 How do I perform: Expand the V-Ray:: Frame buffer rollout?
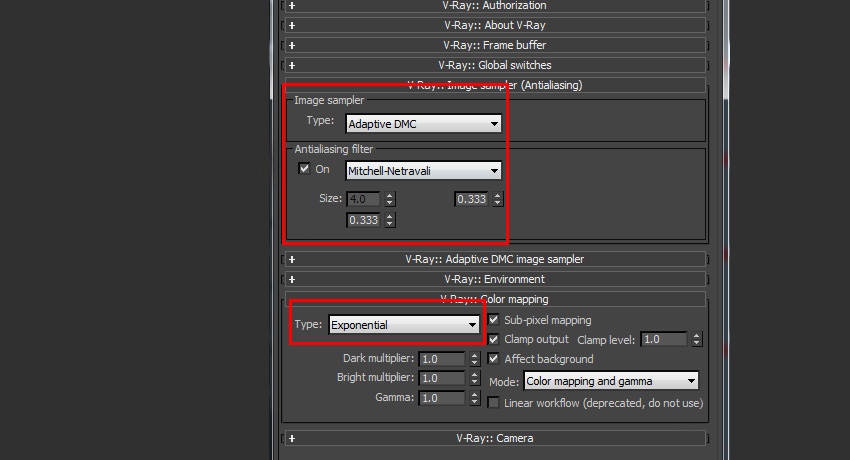pos(495,46)
